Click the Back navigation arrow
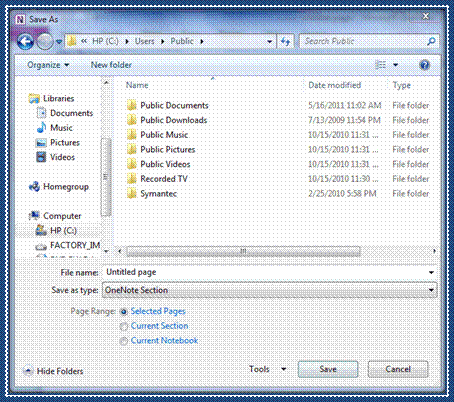 point(25,41)
